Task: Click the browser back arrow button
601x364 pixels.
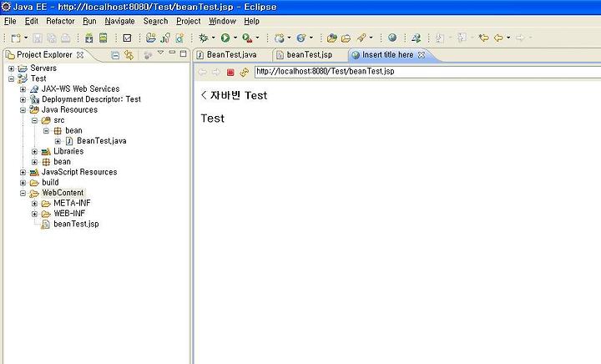Action: point(202,72)
